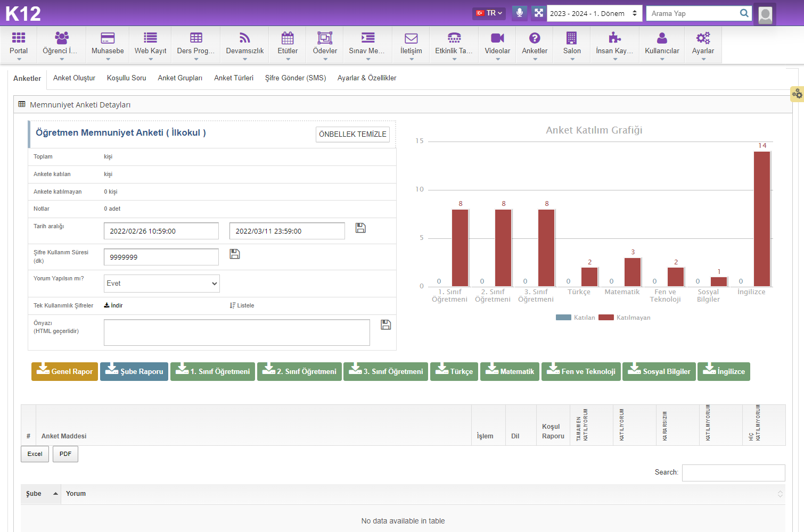
Task: Toggle Katılan legend series in chart
Action: 576,318
